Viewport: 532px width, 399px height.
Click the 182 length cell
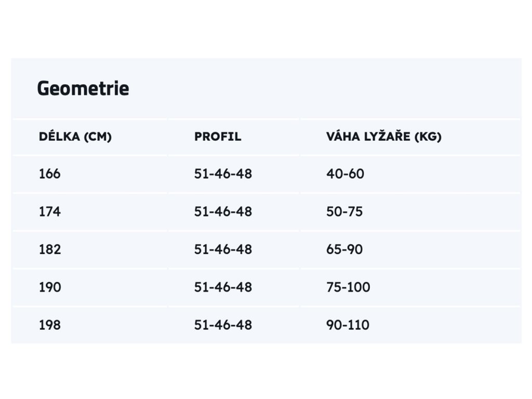point(50,249)
